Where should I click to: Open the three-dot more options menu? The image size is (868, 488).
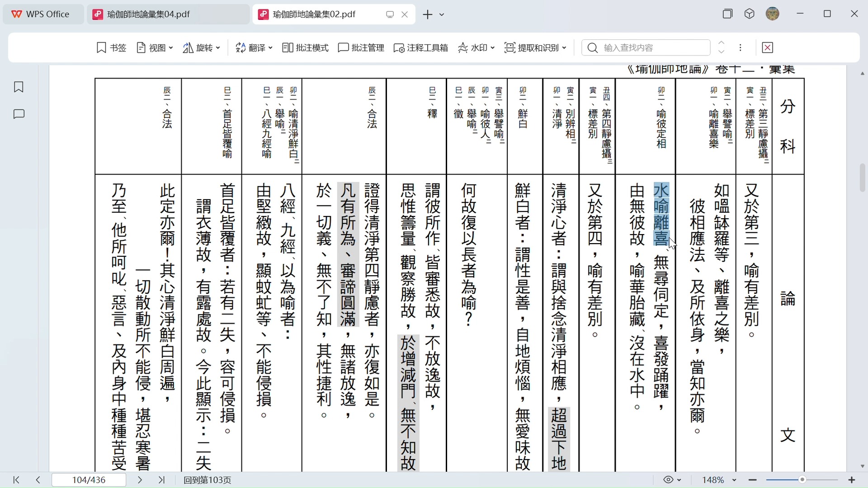coord(741,47)
